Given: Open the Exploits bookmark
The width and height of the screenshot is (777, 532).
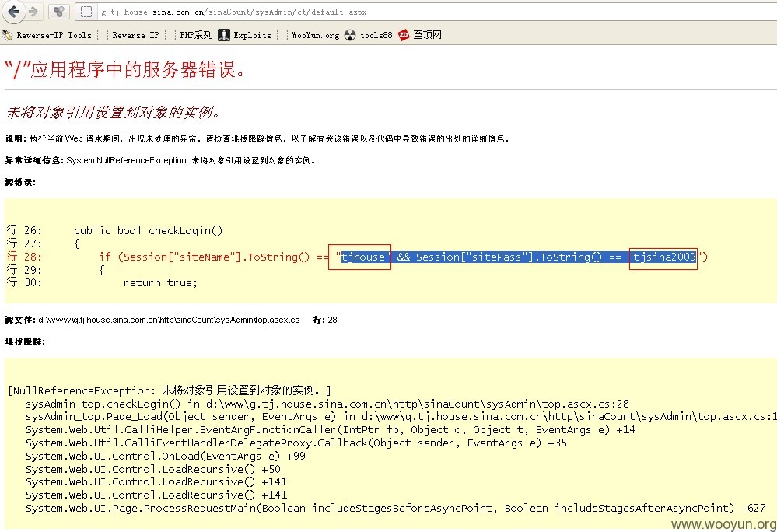Looking at the screenshot, I should coord(245,35).
